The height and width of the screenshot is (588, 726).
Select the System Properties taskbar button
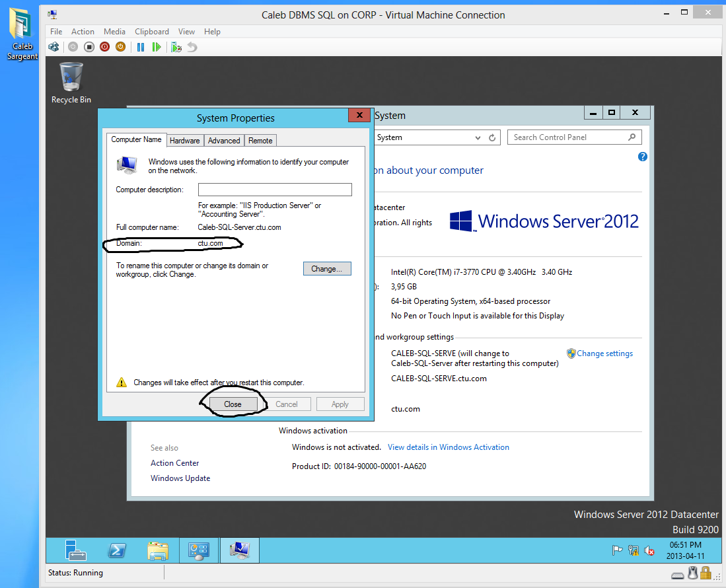click(x=240, y=550)
